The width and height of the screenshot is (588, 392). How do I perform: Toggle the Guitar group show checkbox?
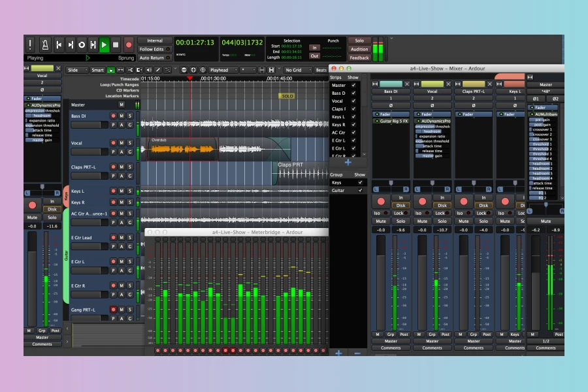(360, 191)
